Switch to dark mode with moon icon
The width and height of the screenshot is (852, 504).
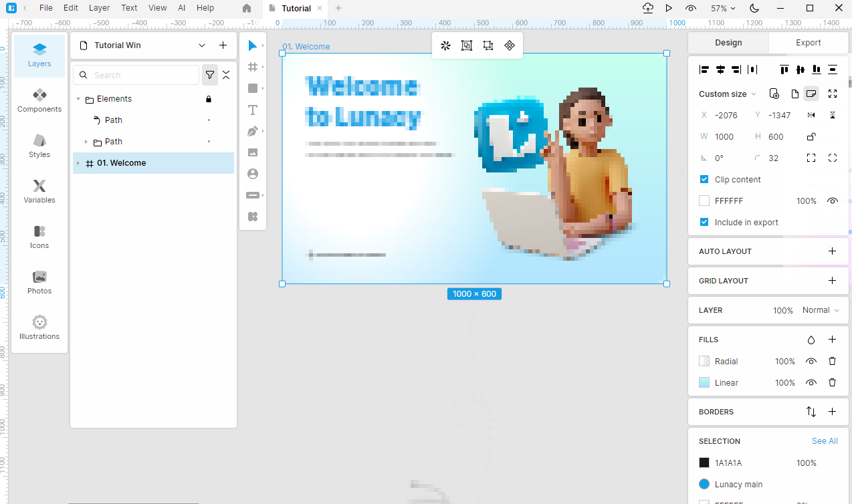coord(754,8)
